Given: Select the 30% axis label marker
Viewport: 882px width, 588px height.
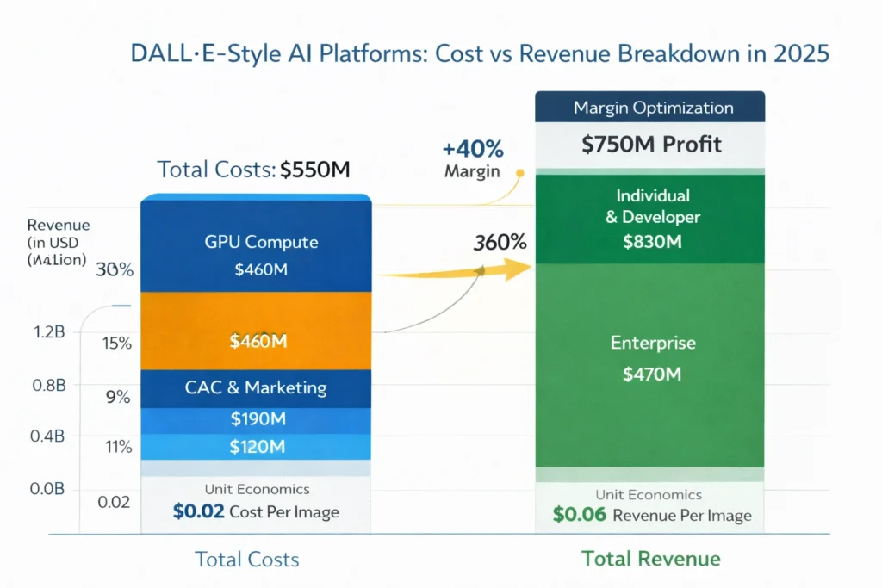Looking at the screenshot, I should click(x=115, y=269).
